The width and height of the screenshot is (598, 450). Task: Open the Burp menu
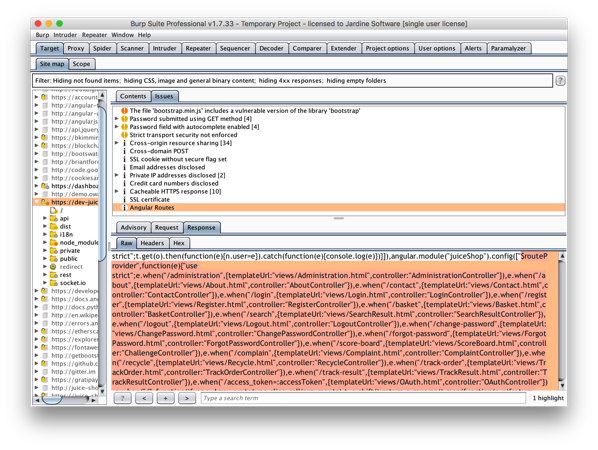click(x=42, y=35)
